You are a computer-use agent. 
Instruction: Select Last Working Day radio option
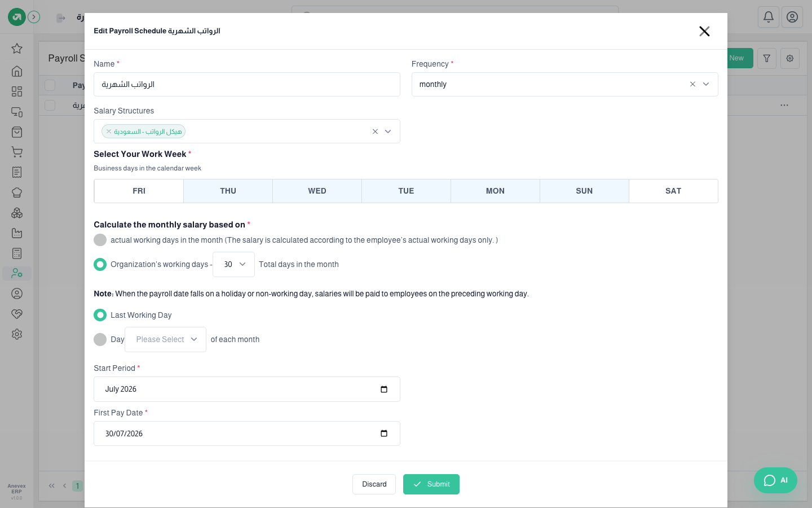100,315
